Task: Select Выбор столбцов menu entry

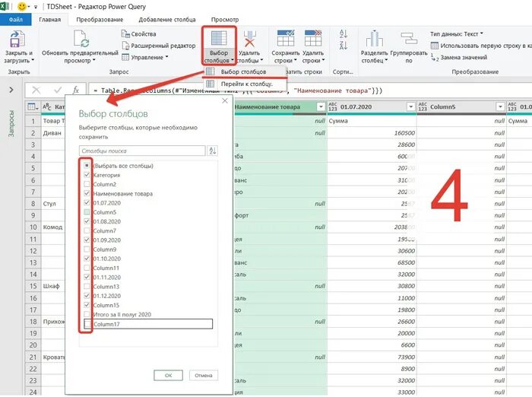Action: (x=244, y=71)
